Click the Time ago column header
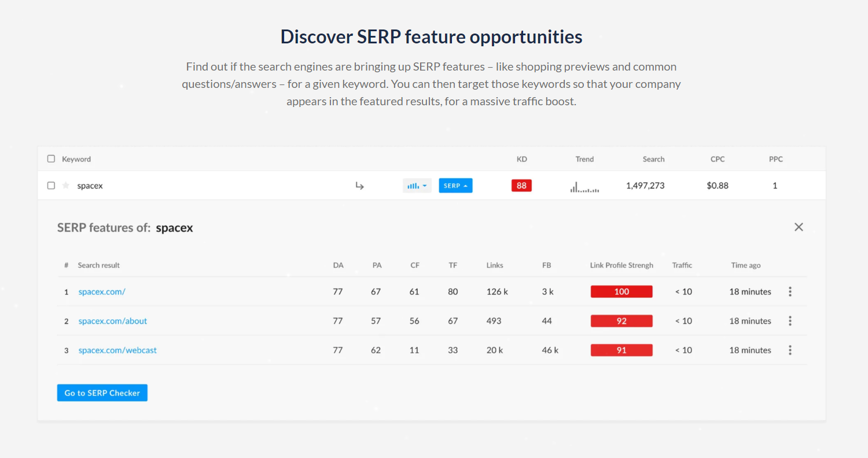The height and width of the screenshot is (458, 868). (x=746, y=265)
